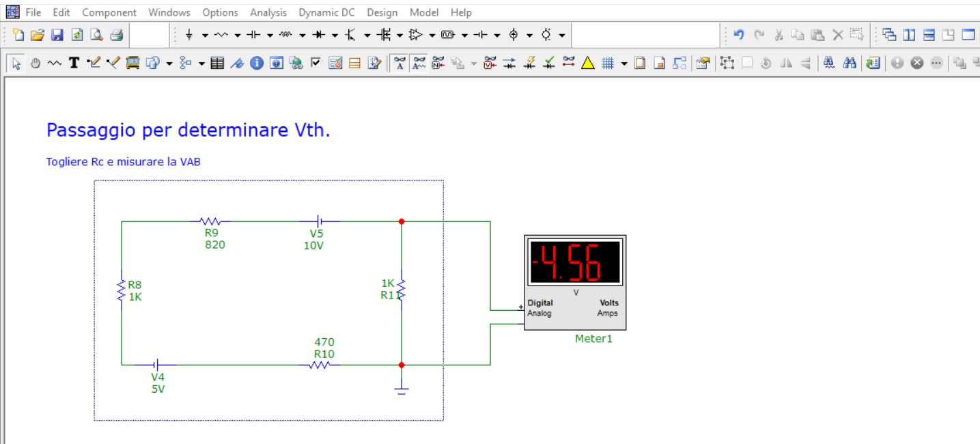Screen dimensions: 980x444
Task: Open the first binoculars search icon
Action: click(x=829, y=64)
